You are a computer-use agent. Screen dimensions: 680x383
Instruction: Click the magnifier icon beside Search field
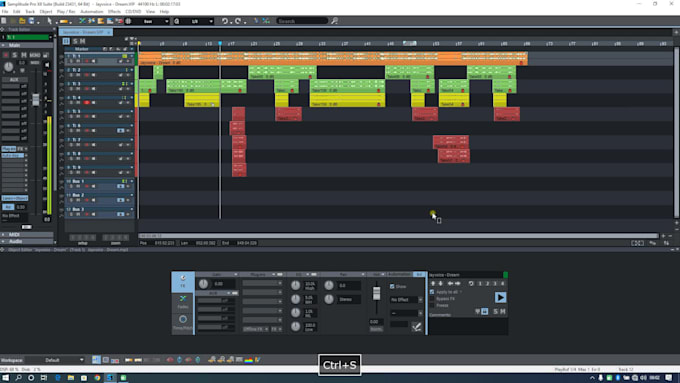[x=334, y=21]
